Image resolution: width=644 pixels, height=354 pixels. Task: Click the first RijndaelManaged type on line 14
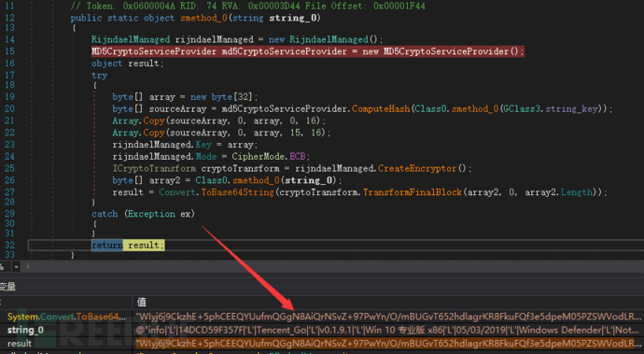[x=131, y=39]
